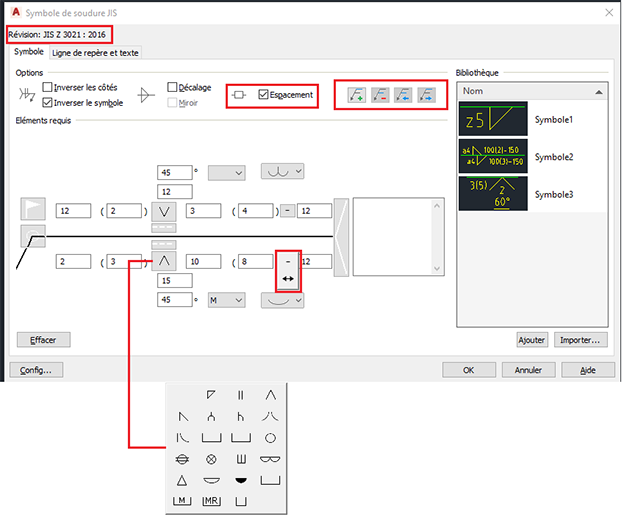The height and width of the screenshot is (517, 624).
Task: Switch to the Symbole tab
Action: [29, 52]
